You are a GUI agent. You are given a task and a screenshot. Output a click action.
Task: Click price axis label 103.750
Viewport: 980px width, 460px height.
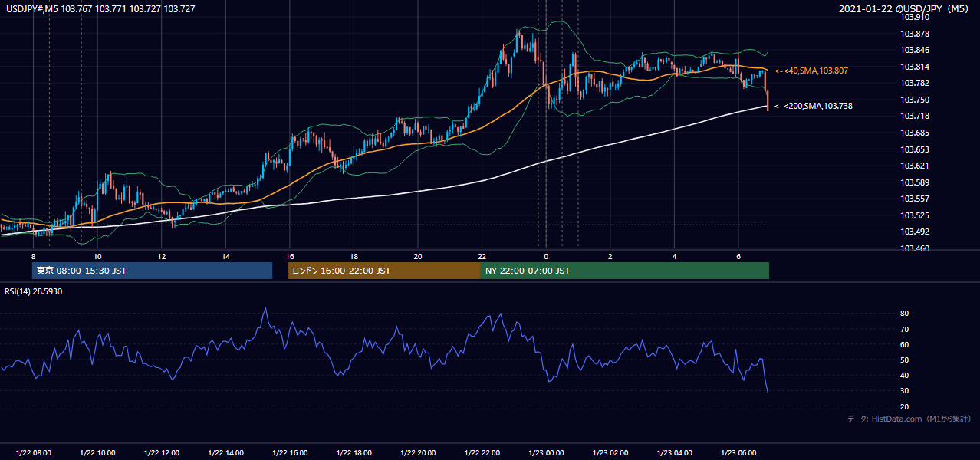click(914, 100)
